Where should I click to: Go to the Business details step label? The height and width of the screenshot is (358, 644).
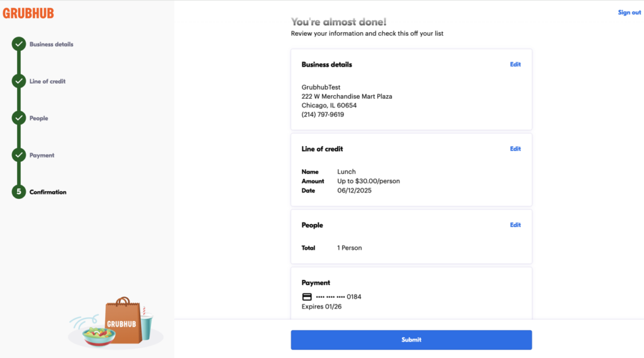click(52, 45)
